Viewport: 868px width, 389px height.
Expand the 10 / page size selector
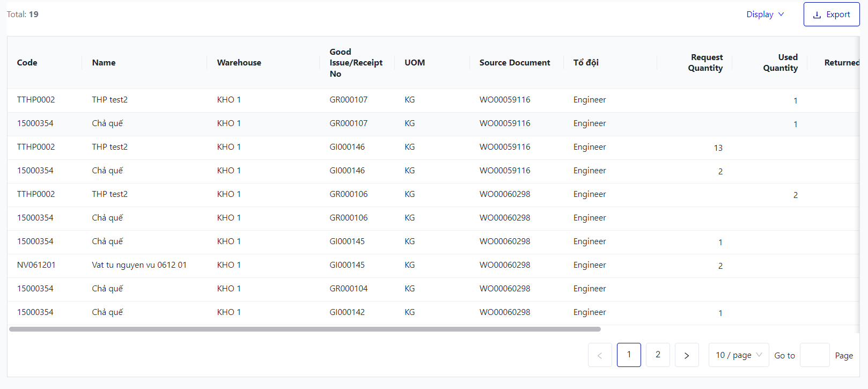(x=738, y=355)
